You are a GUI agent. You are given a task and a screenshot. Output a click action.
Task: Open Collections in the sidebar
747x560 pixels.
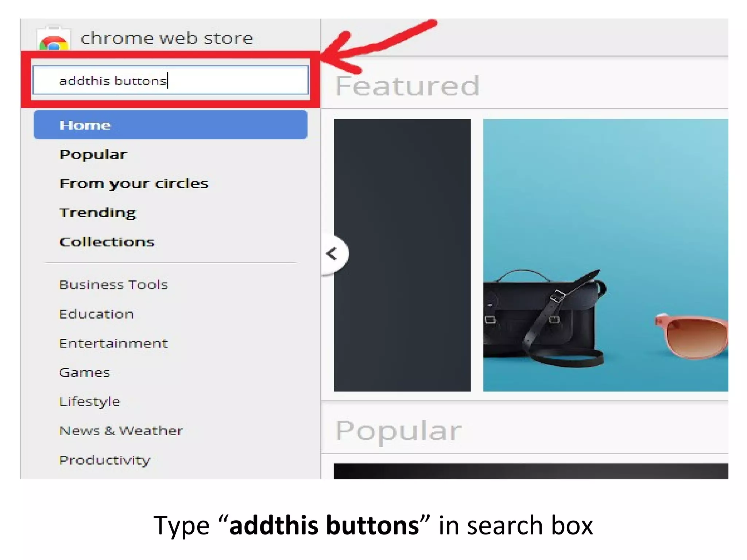107,242
